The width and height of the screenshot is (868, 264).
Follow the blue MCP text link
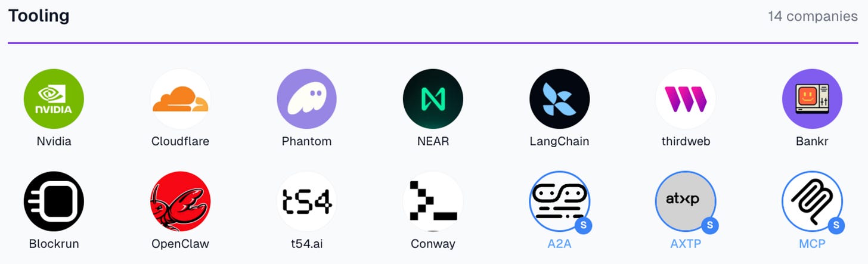[812, 244]
